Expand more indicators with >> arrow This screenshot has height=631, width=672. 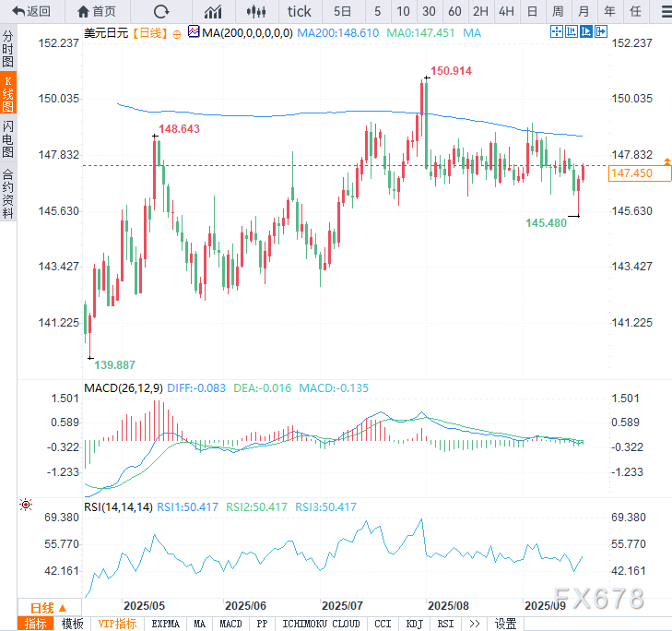[x=474, y=624]
